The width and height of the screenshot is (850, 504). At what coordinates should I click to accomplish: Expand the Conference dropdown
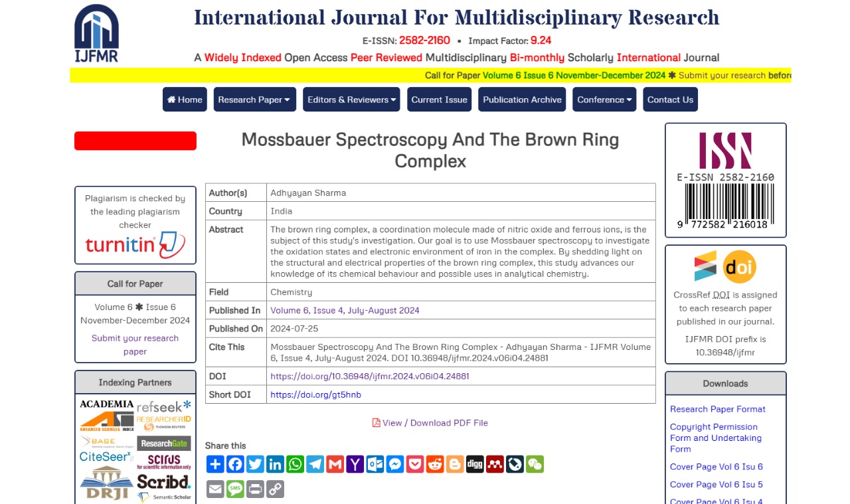604,100
